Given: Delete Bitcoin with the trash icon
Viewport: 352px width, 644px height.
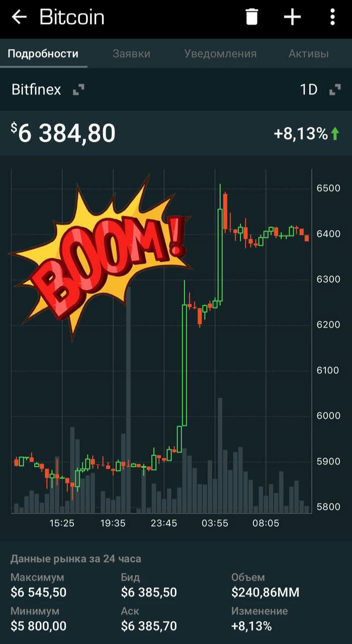Looking at the screenshot, I should (252, 17).
